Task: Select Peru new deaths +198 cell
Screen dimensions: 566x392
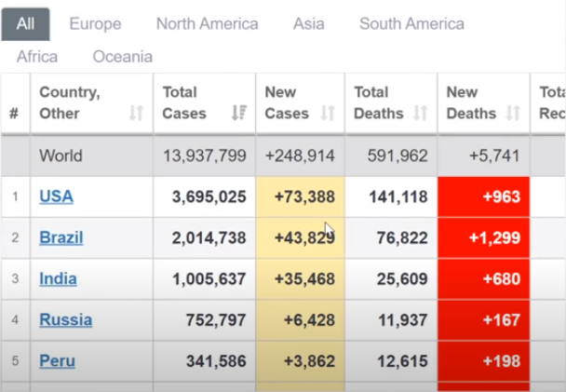Action: 484,361
